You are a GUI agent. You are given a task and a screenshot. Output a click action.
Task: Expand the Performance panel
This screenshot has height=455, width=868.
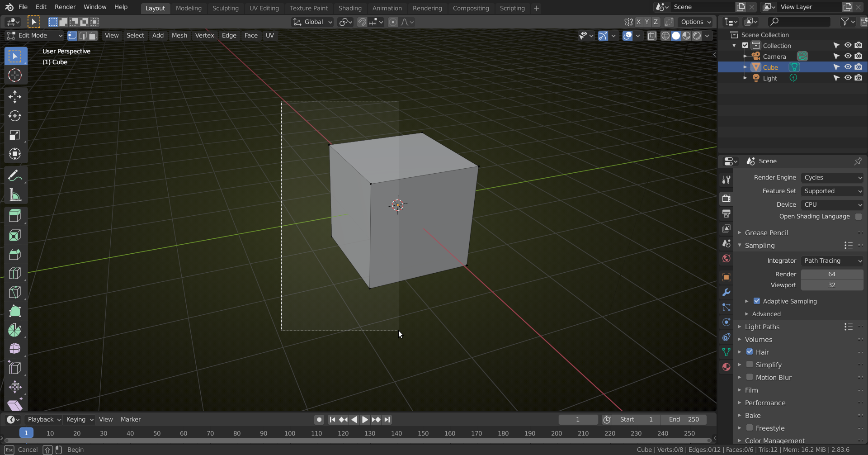(x=765, y=403)
